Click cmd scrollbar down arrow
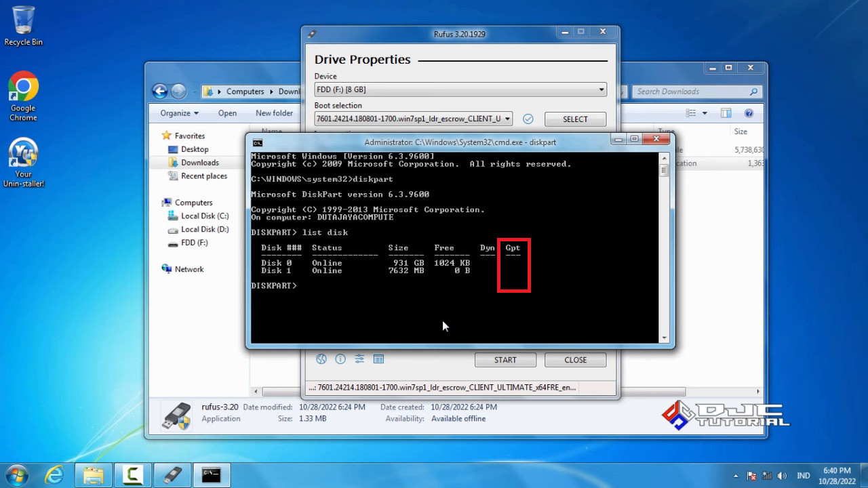868x488 pixels. [x=665, y=338]
